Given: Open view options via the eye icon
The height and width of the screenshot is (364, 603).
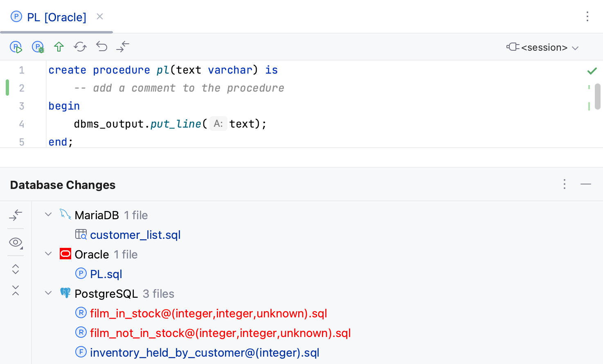Looking at the screenshot, I should [16, 242].
